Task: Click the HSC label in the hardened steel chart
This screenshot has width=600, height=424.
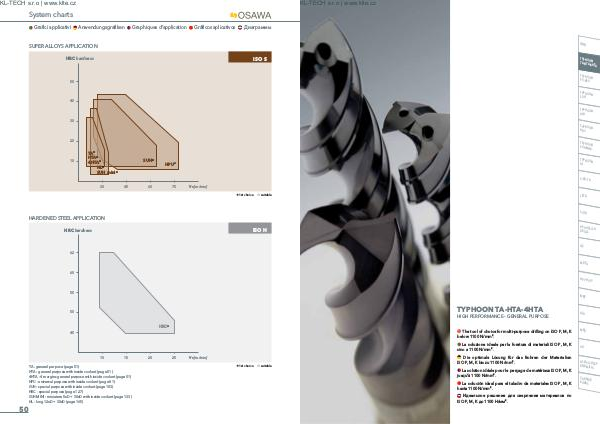Action: (164, 326)
